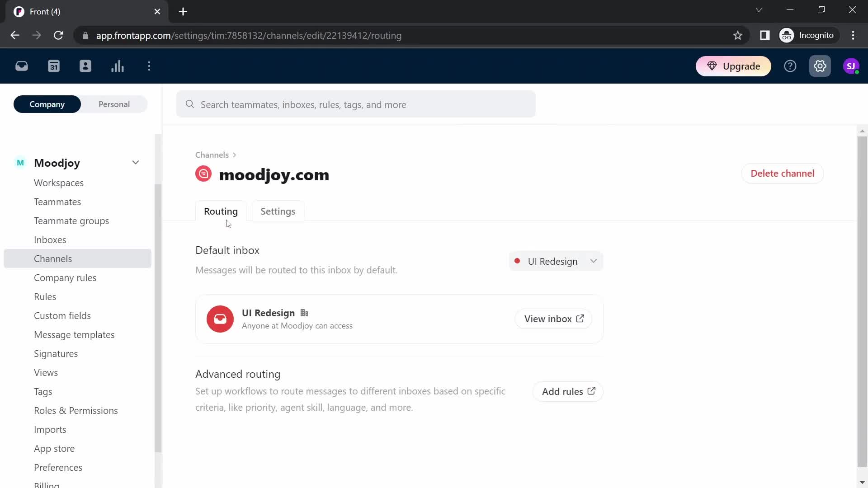Click the building icon beside UI Redesign
This screenshot has width=868, height=488.
click(304, 313)
